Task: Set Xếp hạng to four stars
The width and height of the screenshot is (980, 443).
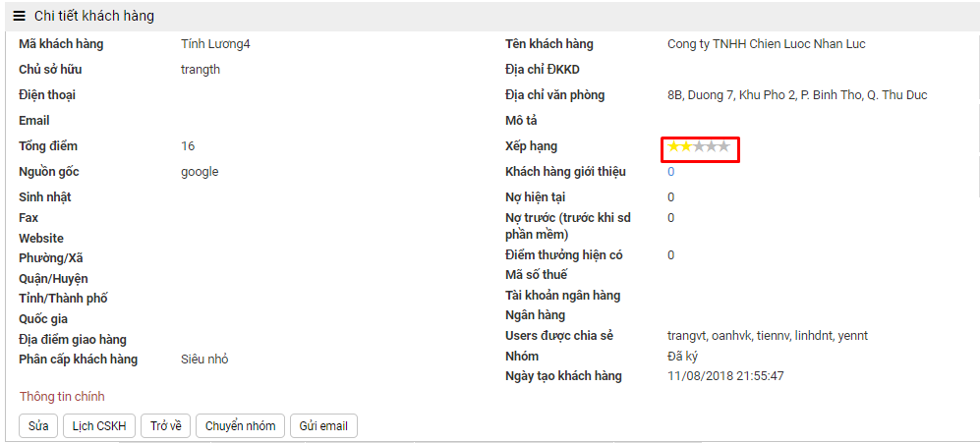Action: (x=712, y=146)
